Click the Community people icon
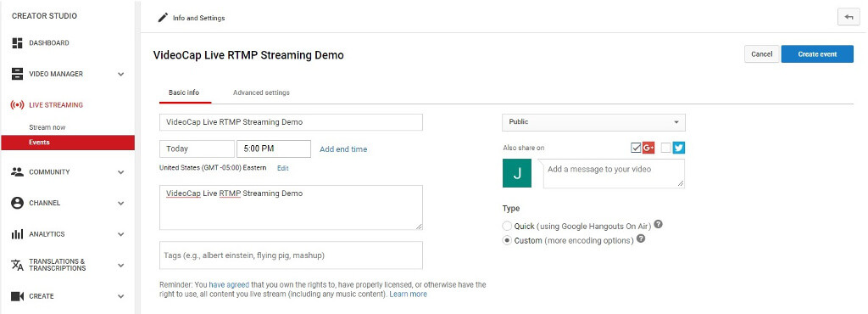The image size is (868, 314). pos(17,172)
